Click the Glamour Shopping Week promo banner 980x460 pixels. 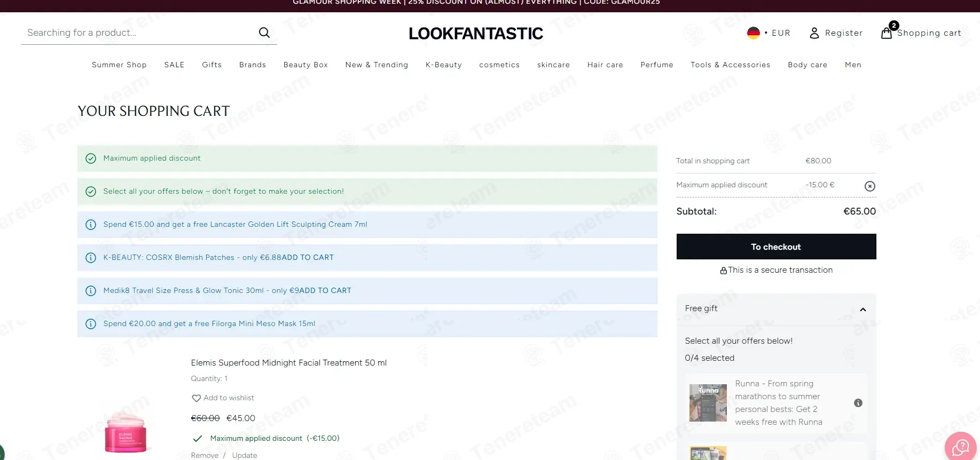click(x=476, y=3)
